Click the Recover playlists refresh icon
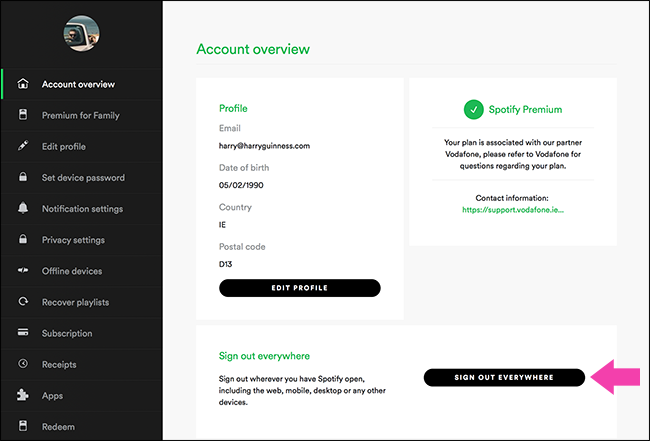The height and width of the screenshot is (441, 650). (x=23, y=301)
